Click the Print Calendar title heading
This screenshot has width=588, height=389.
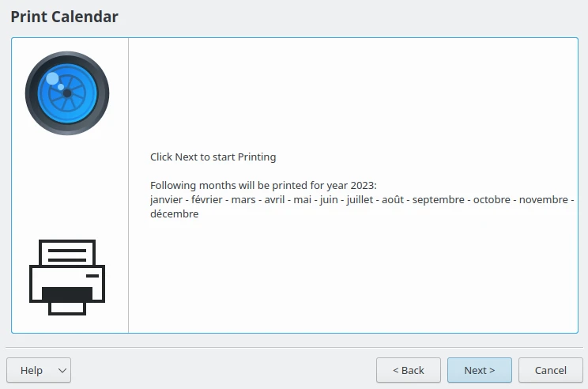pyautogui.click(x=65, y=17)
